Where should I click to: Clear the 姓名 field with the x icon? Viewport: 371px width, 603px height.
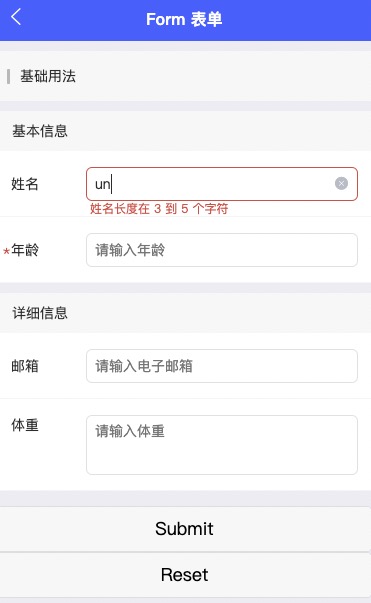click(341, 183)
